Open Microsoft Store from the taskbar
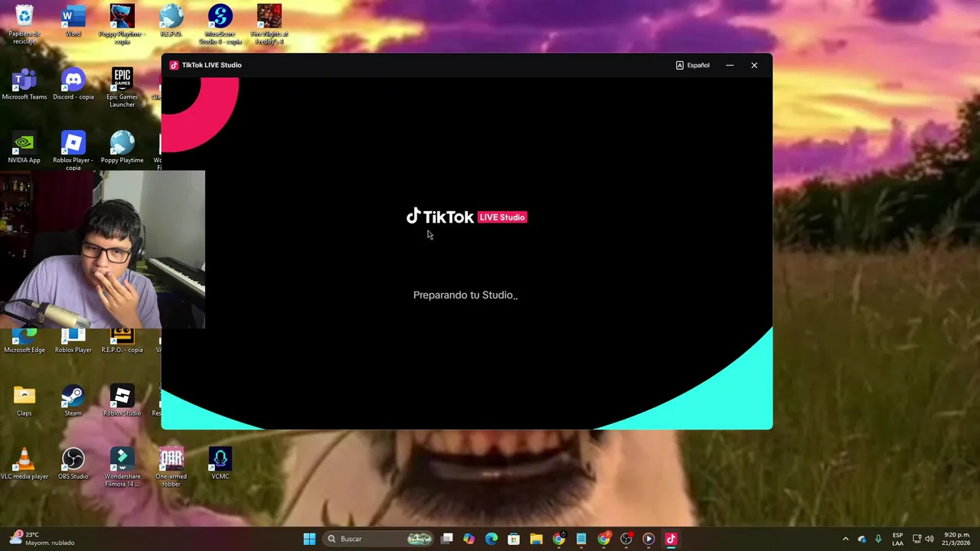The width and height of the screenshot is (980, 551). [x=514, y=539]
